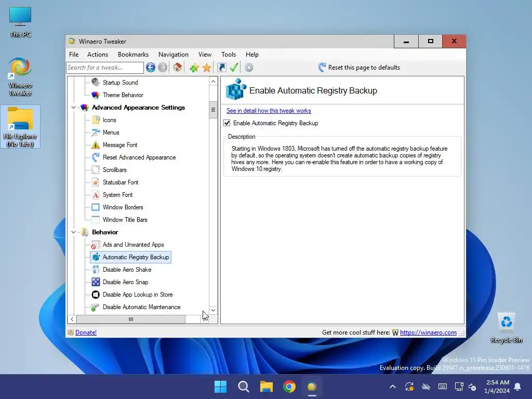This screenshot has width=532, height=399.
Task: Open See in detail how this tweak works link
Action: (x=269, y=111)
